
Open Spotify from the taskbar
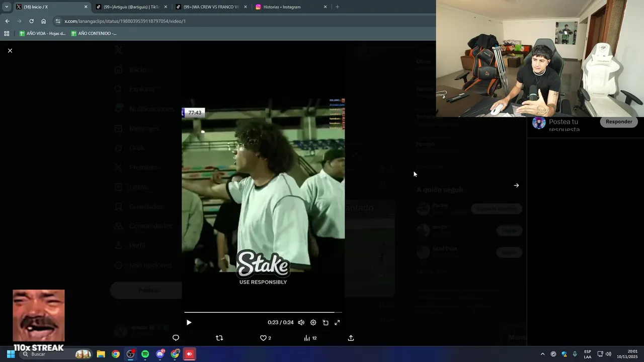(x=145, y=354)
